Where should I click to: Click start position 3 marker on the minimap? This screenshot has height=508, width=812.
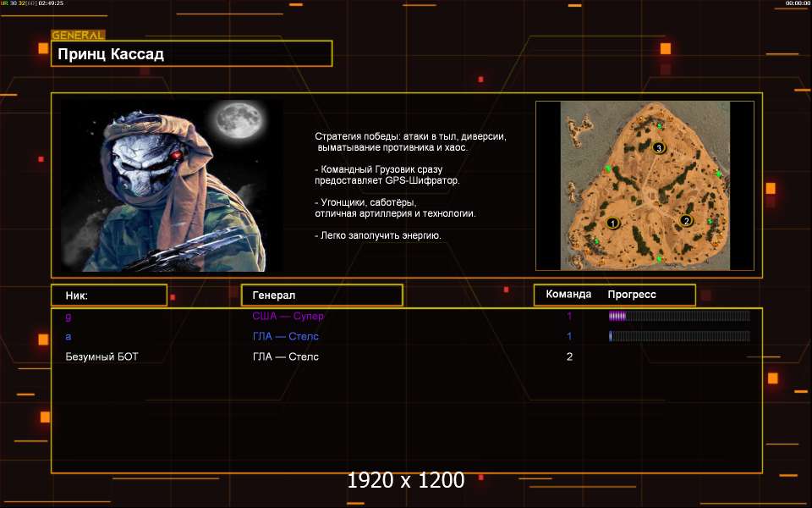click(659, 148)
